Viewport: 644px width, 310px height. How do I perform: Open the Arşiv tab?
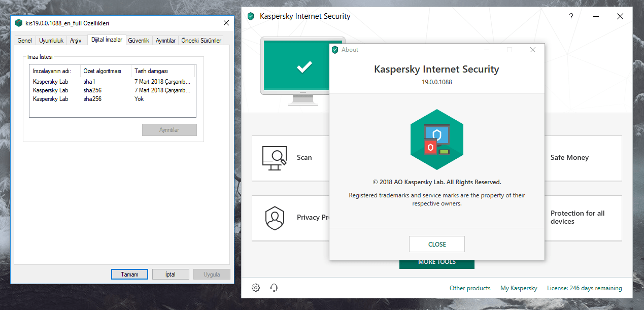pyautogui.click(x=76, y=41)
